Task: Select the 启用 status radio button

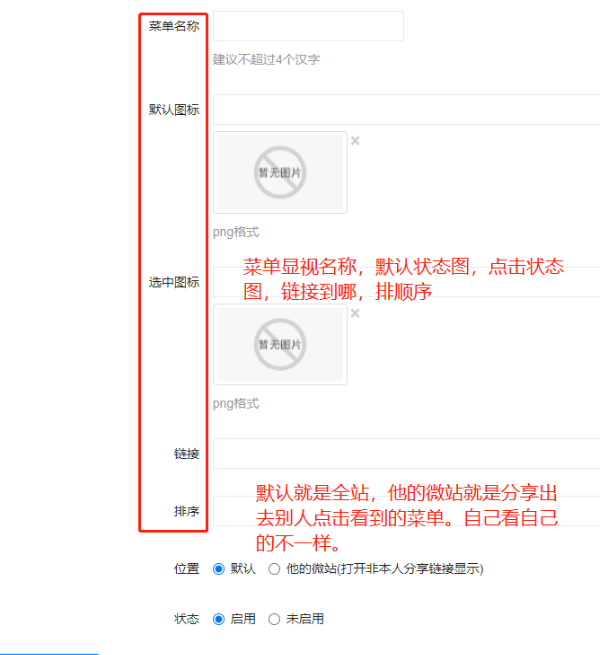Action: click(x=219, y=619)
